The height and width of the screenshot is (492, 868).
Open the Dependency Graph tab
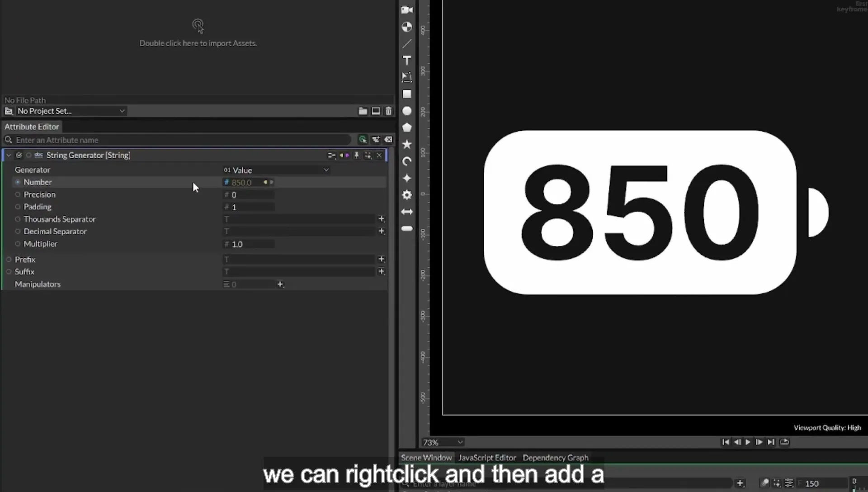click(x=556, y=458)
